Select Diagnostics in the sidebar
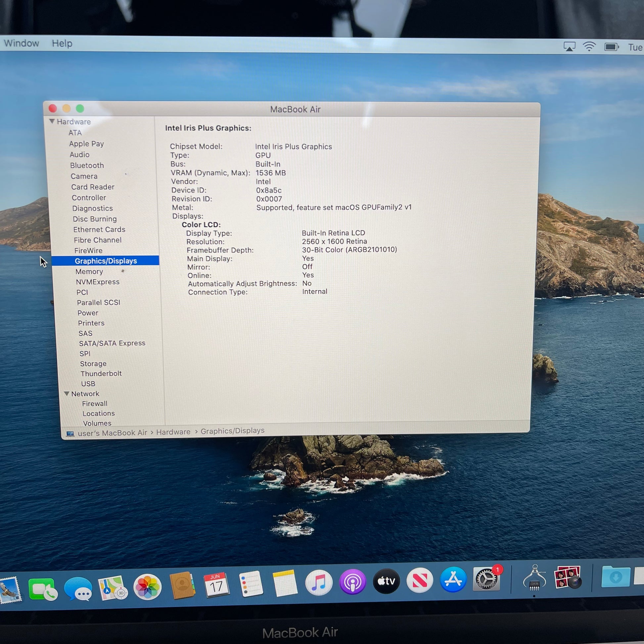 (93, 208)
